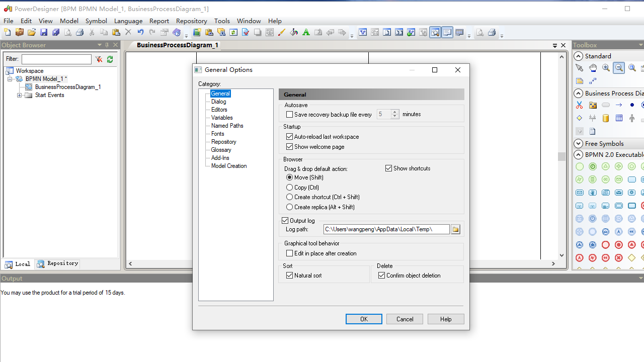Activate the Zoom In tool

point(605,68)
